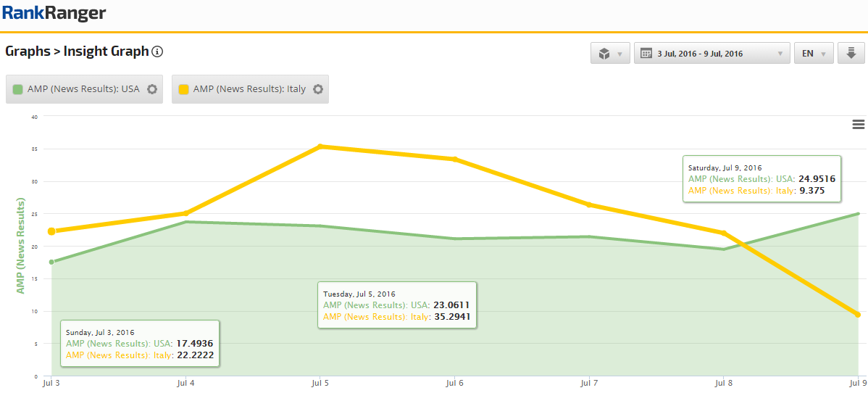This screenshot has width=868, height=393.
Task: Click the calendar icon in date range
Action: [646, 54]
